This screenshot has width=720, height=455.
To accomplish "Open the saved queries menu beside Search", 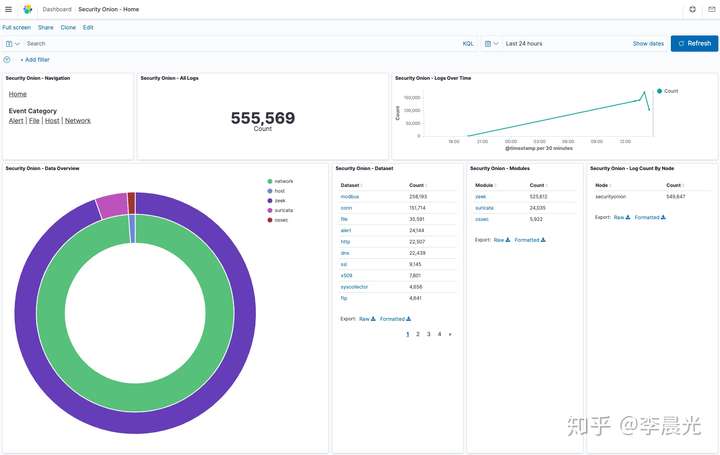I will coord(12,44).
